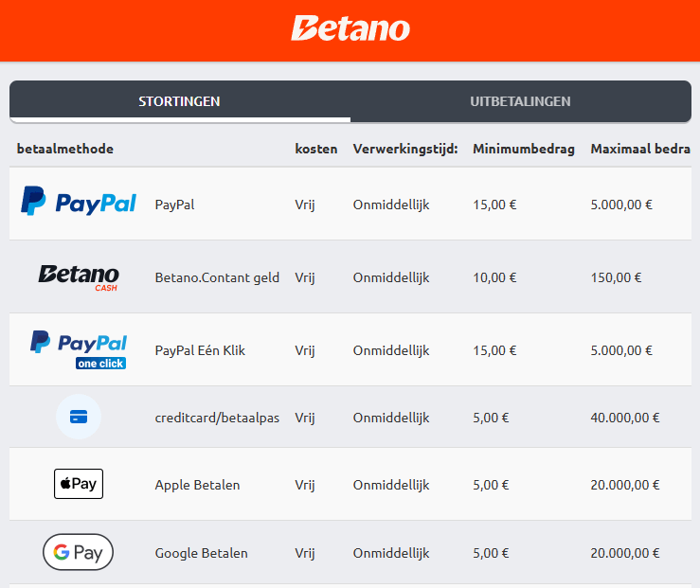This screenshot has width=700, height=588.
Task: Select the blue credit card icon
Action: [79, 417]
